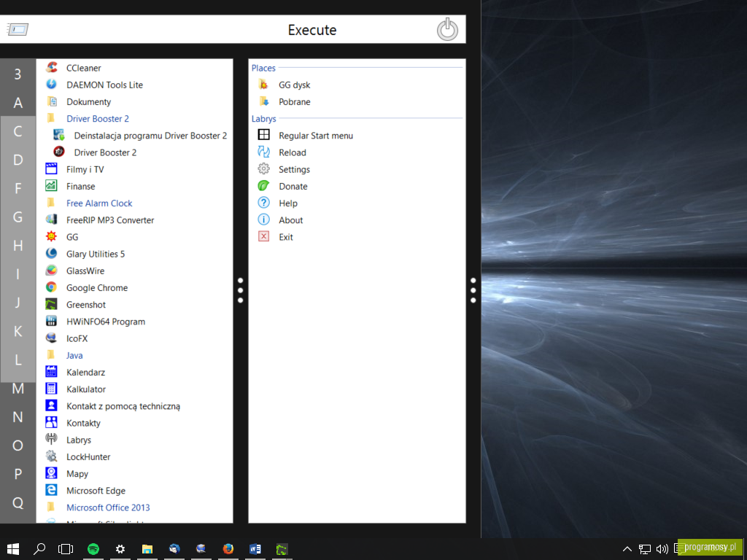Select letter H in the alphabet index
This screenshot has height=560, width=747.
tap(18, 245)
